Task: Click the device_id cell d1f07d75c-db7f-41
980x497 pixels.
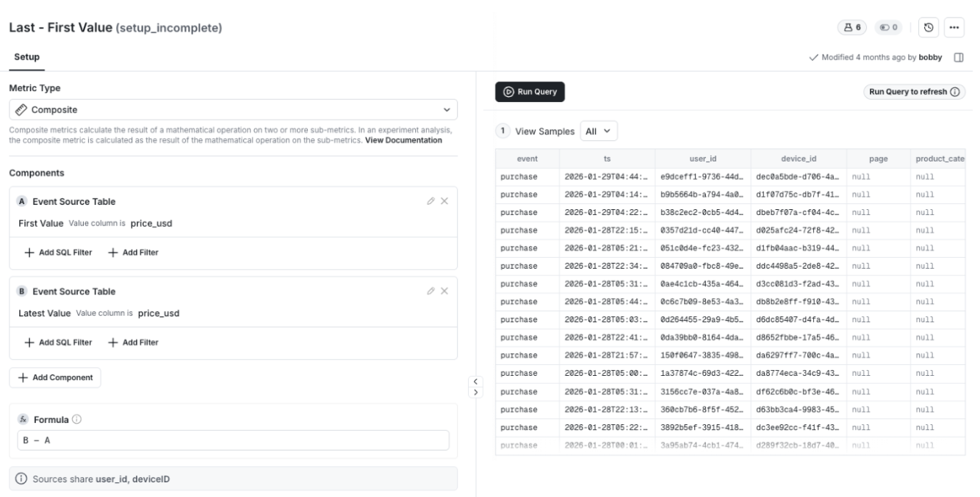Action: click(x=799, y=195)
